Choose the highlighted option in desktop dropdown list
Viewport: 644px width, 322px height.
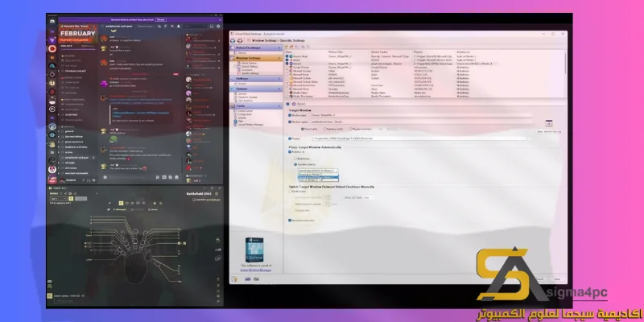(x=318, y=177)
